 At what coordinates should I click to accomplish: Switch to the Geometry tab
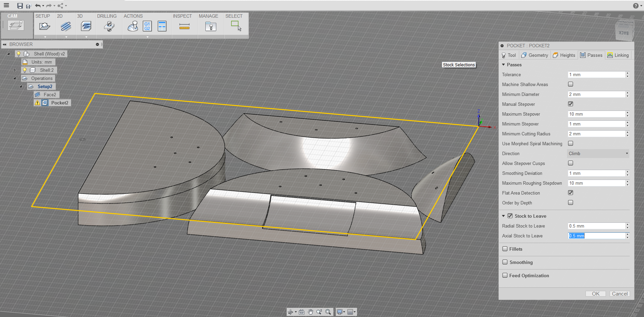click(535, 55)
